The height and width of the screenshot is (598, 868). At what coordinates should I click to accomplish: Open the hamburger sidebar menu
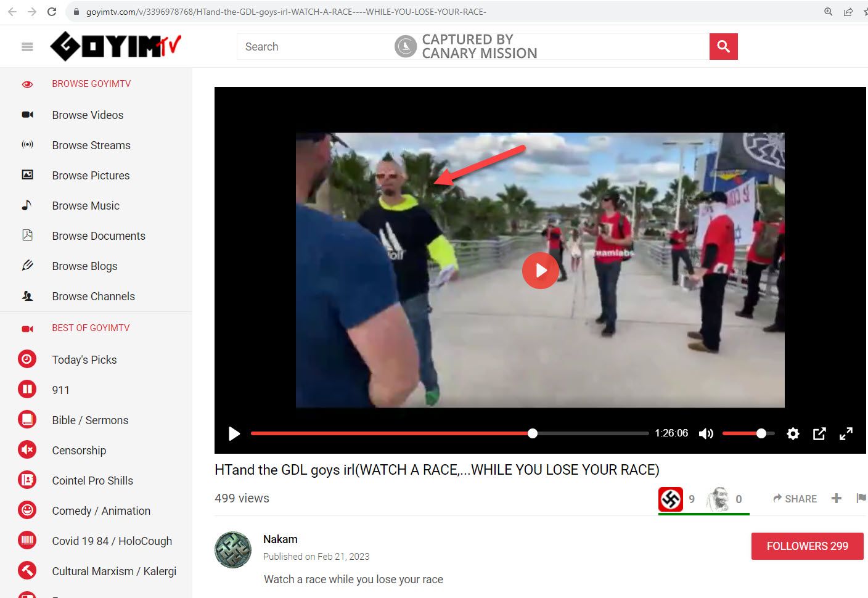pyautogui.click(x=27, y=47)
